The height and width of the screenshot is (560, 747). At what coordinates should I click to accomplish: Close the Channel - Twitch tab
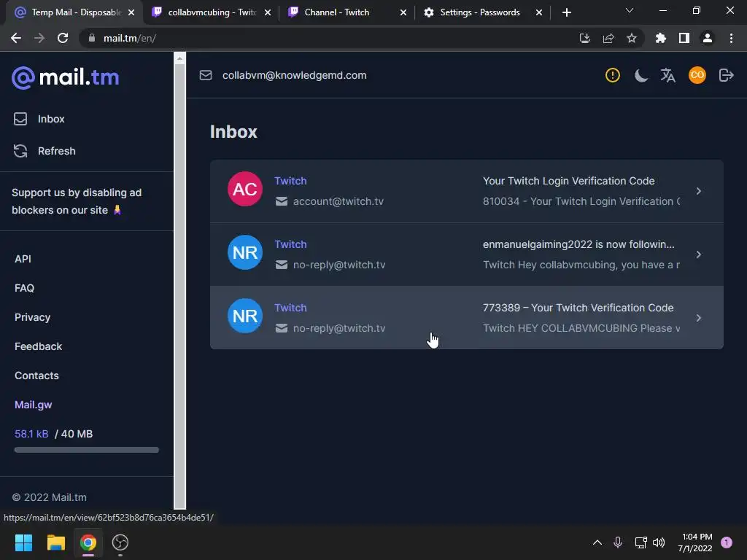click(403, 12)
